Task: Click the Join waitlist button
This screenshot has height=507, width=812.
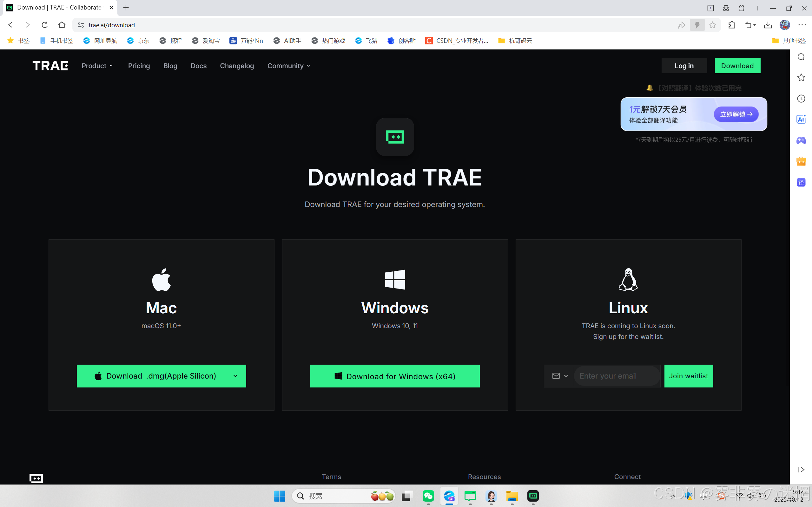Action: coord(689,376)
